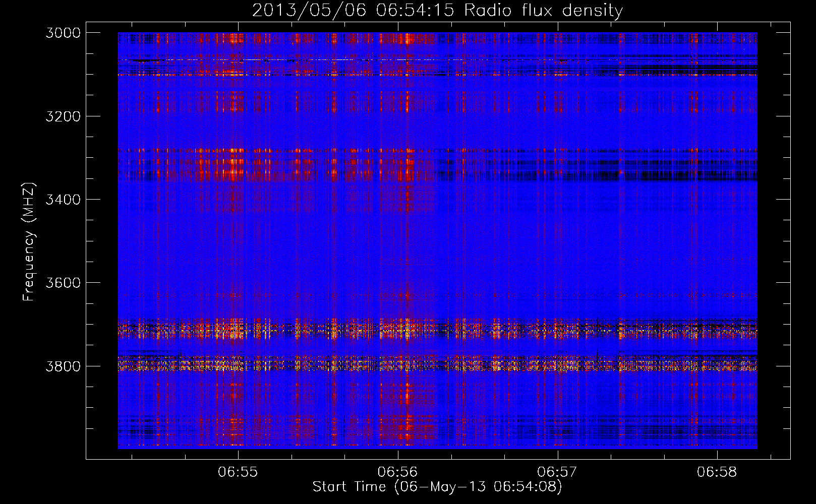Click the 3800 frequency axis label

point(63,366)
